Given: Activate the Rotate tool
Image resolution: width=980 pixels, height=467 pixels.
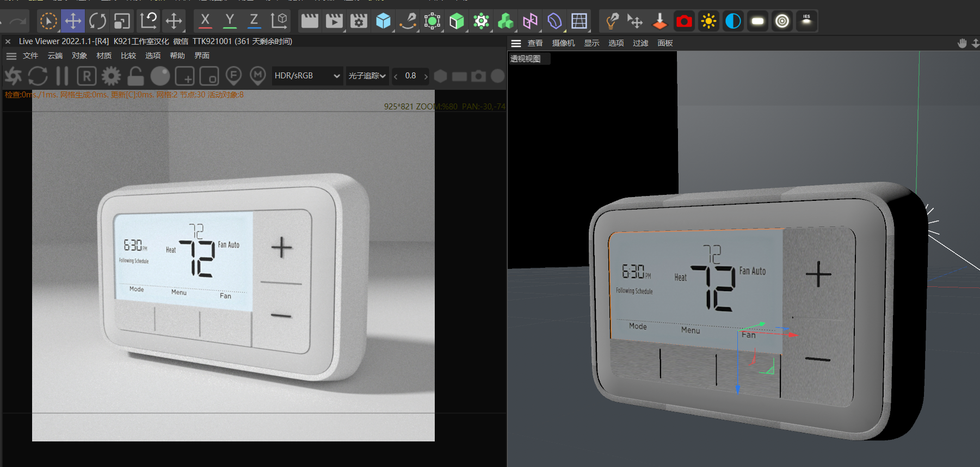Looking at the screenshot, I should [x=97, y=21].
